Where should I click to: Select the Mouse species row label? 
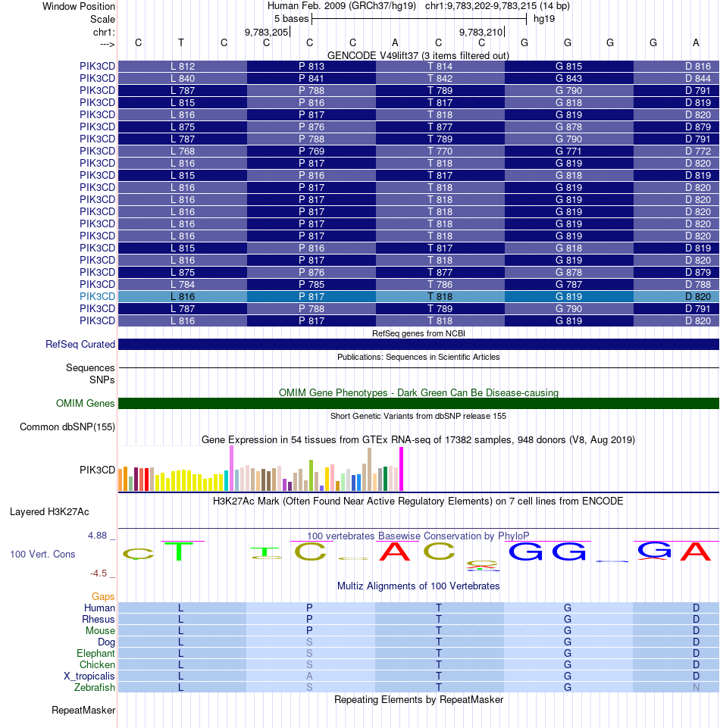pos(100,630)
